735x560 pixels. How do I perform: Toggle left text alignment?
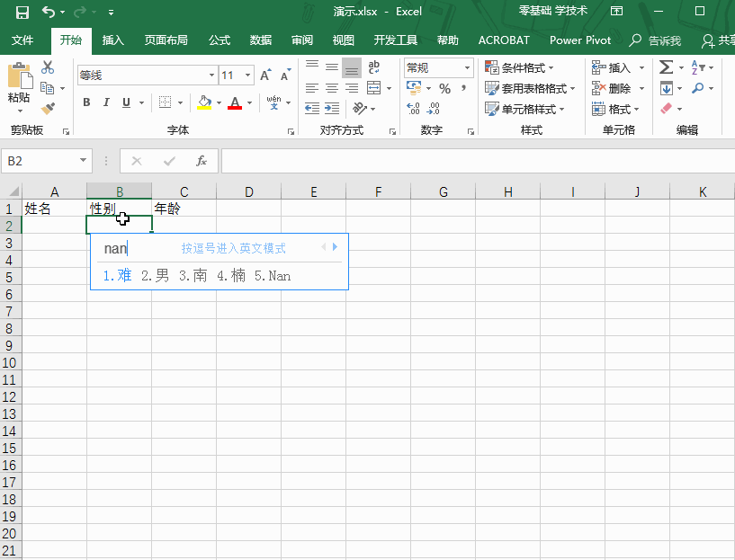(x=312, y=87)
